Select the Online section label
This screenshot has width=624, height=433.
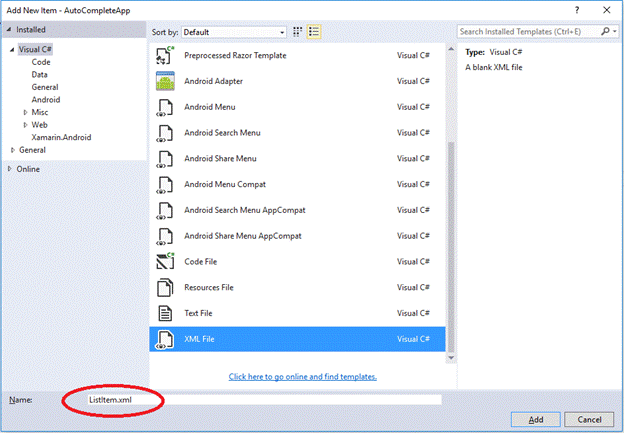pyautogui.click(x=28, y=169)
